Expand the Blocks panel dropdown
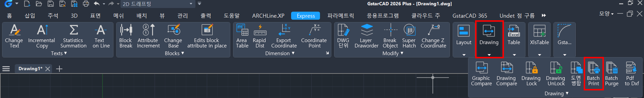This screenshot has width=644, height=98. point(174,53)
